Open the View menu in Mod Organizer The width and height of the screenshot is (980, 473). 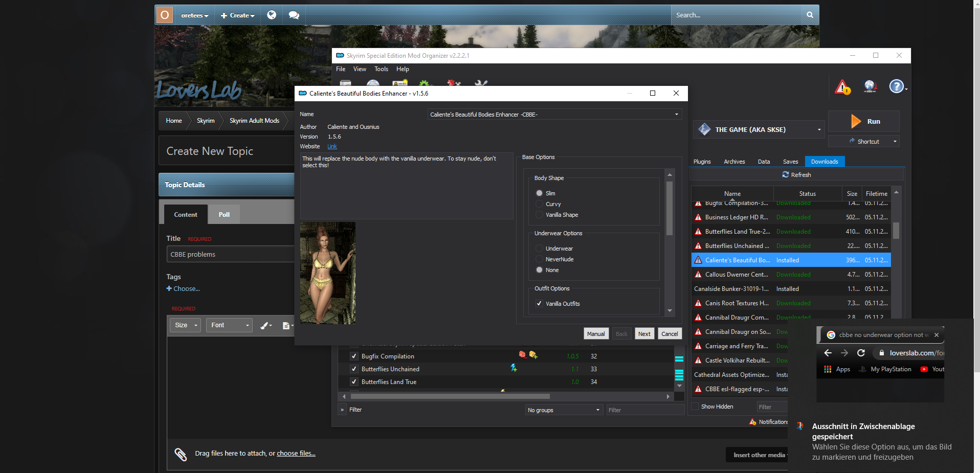tap(360, 69)
